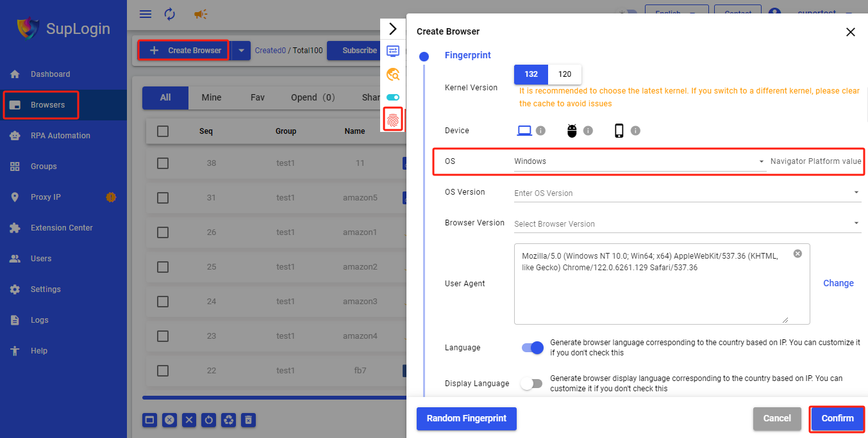Click into the User Agent text area
Screen dimensions: 868x438
pyautogui.click(x=662, y=284)
